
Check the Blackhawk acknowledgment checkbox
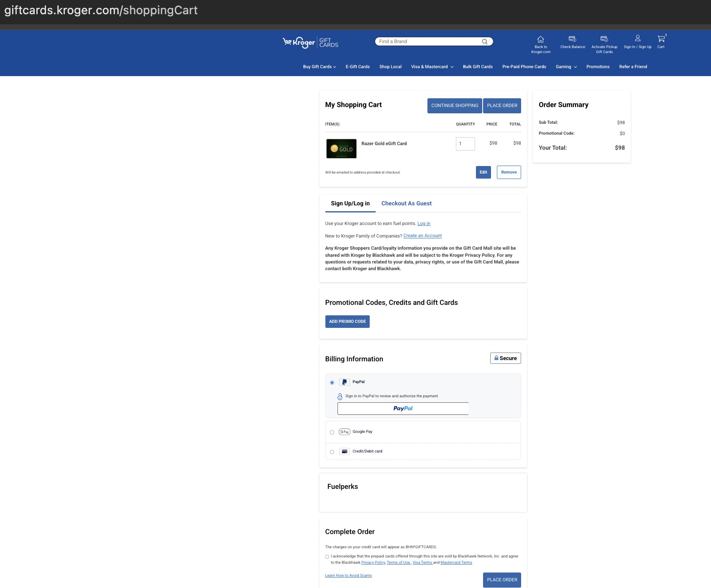click(327, 557)
